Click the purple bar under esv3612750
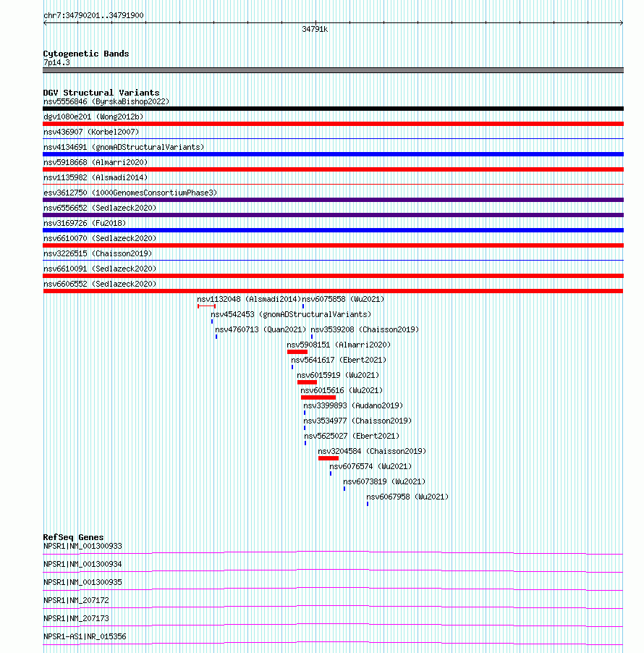This screenshot has width=644, height=653. (333, 200)
